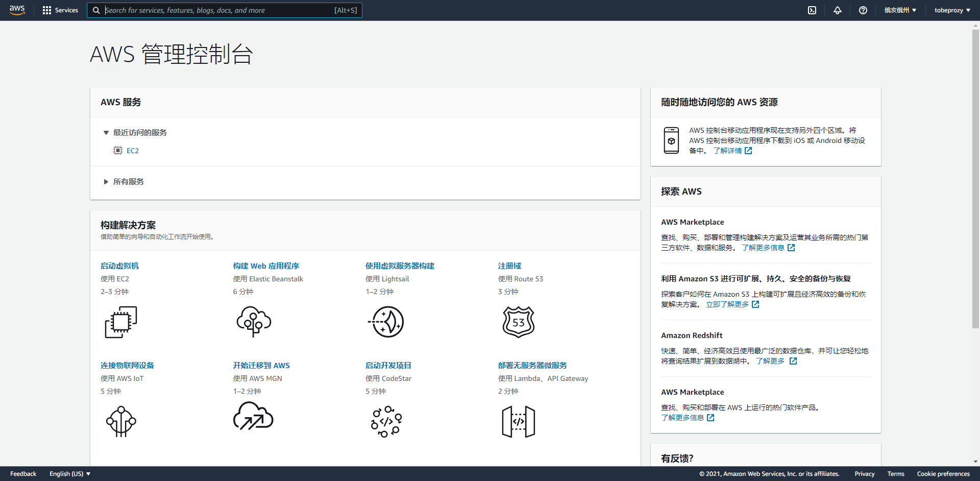Click the AWS MGN cloud migration icon

pos(253,416)
